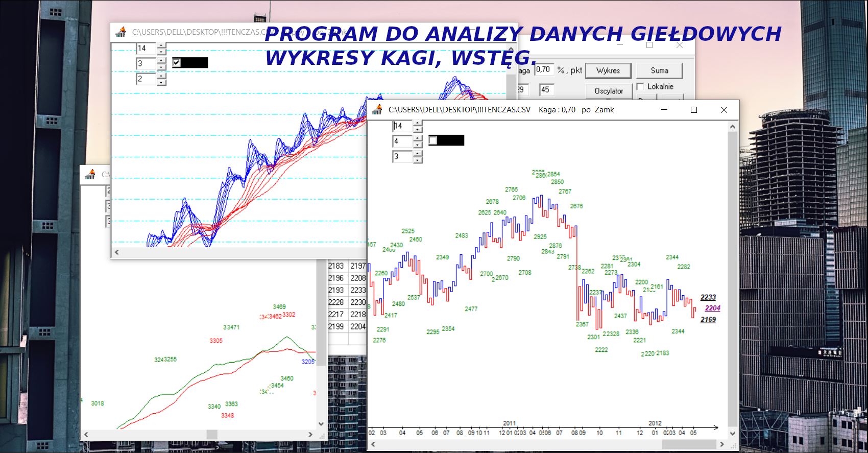Click scroll-up arrow in Kagi chart window
Viewport: 868px width, 453px height.
coord(733,126)
